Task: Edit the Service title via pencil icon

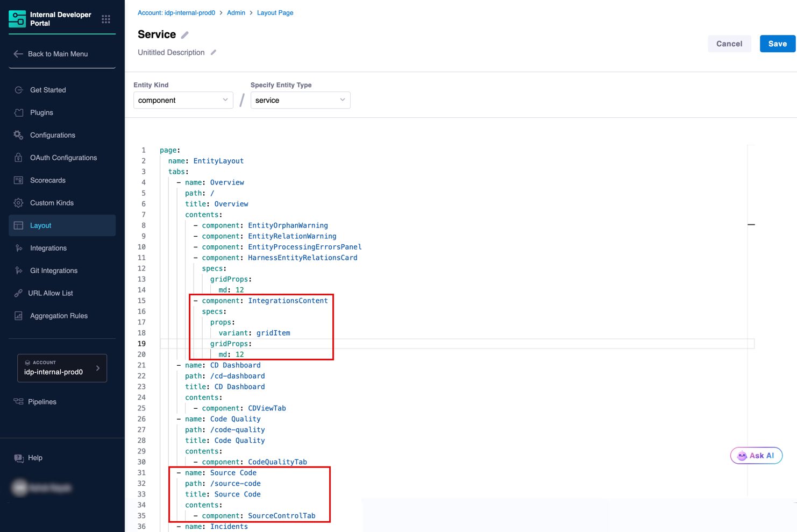Action: (x=185, y=35)
